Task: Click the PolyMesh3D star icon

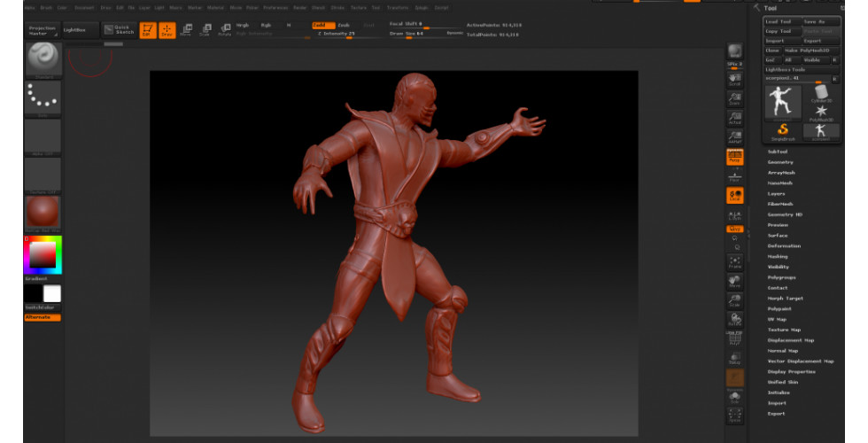Action: pos(823,113)
